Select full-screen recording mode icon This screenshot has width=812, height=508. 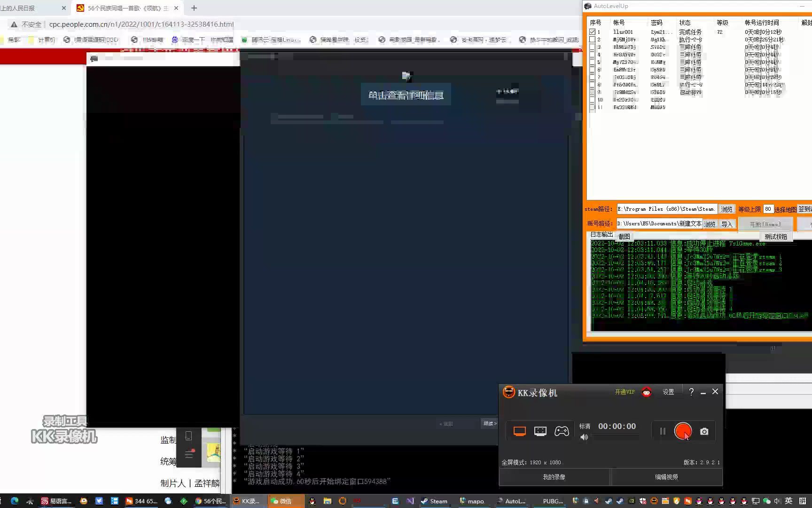pos(520,431)
